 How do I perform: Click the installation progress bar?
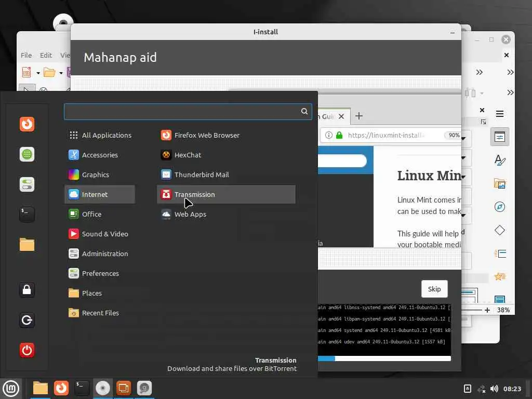point(384,358)
